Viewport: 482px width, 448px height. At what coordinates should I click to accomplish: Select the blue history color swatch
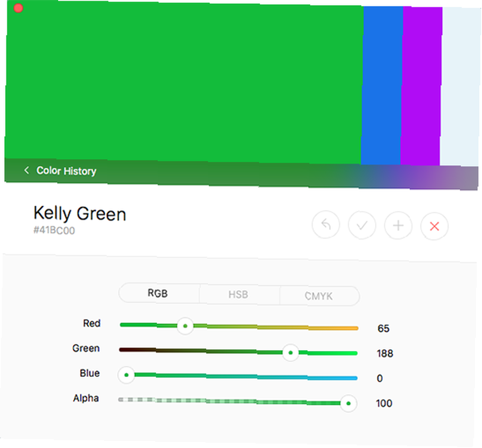(x=382, y=85)
